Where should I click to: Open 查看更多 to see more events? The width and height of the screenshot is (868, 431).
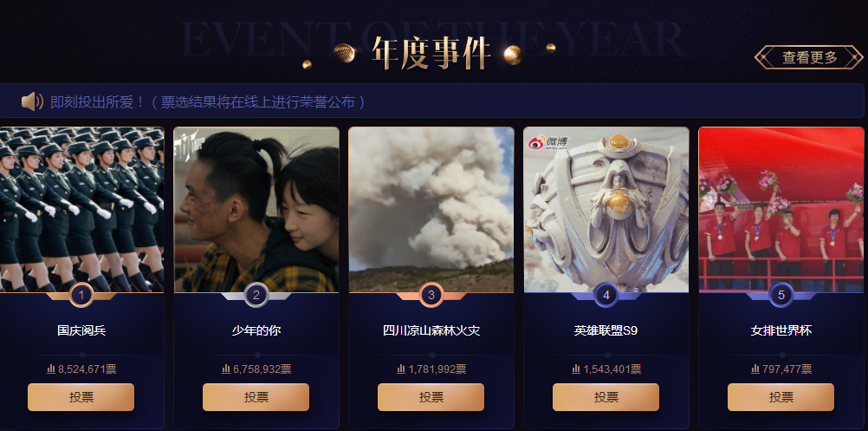809,57
